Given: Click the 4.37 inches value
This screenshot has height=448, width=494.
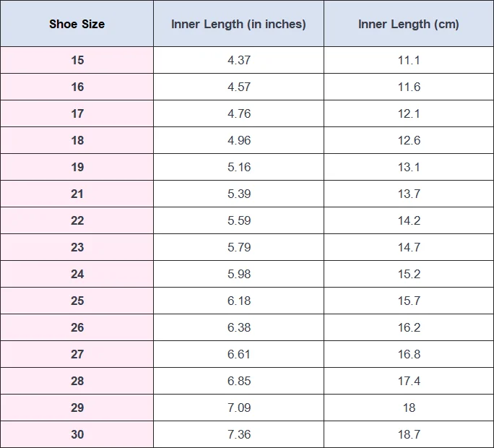Looking at the screenshot, I should (x=239, y=60).
